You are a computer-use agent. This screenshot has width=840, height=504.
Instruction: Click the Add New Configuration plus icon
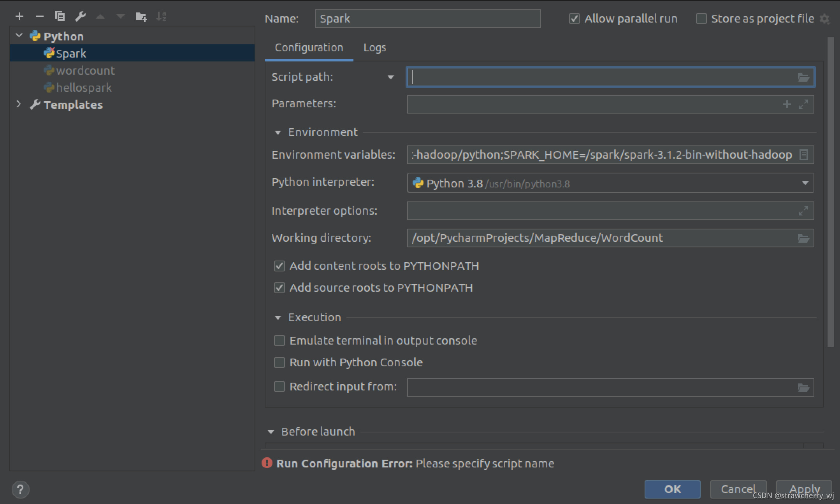[x=19, y=16]
